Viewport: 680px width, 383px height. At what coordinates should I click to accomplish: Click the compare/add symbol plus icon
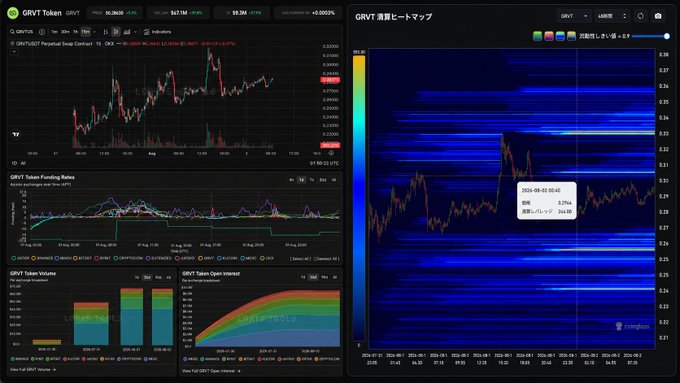click(x=42, y=32)
